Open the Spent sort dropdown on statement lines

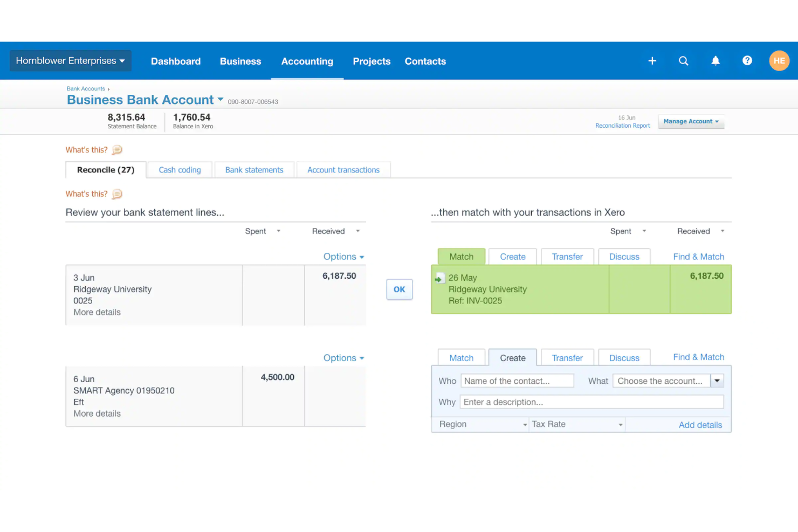click(x=278, y=231)
